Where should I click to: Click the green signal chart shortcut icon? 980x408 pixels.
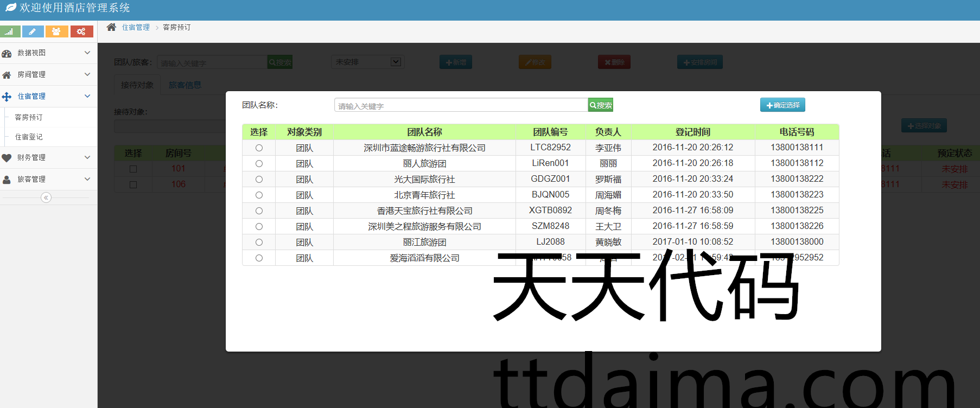pyautogui.click(x=10, y=31)
